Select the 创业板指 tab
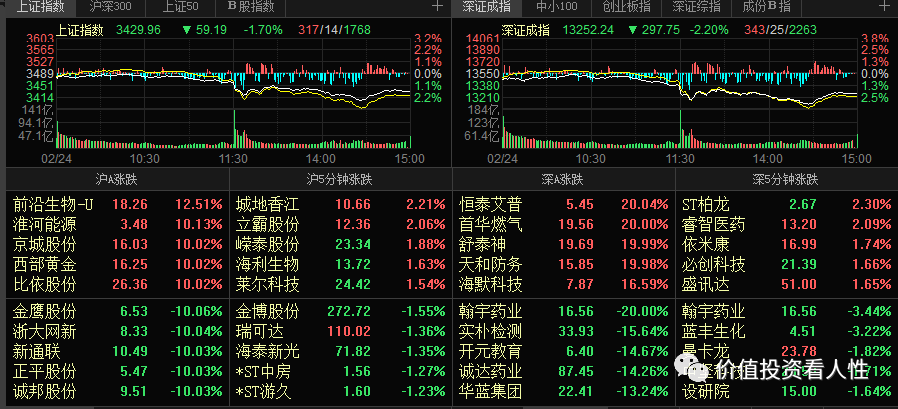 [627, 7]
